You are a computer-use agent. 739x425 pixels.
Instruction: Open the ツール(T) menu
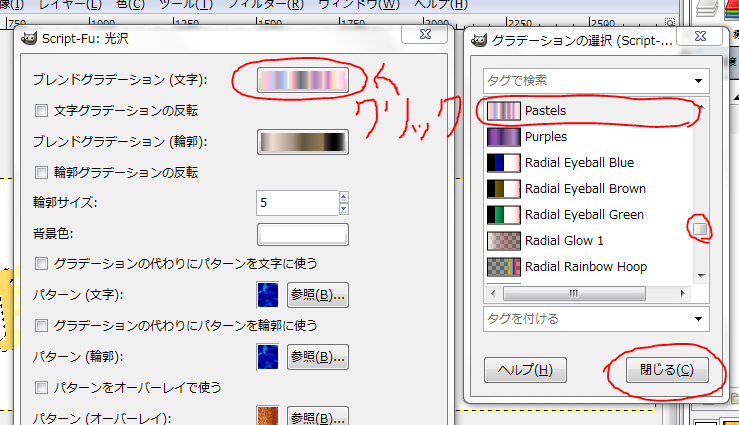[x=186, y=5]
